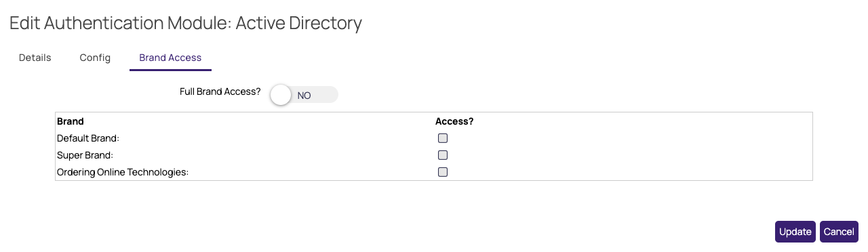Click the Update button

tap(795, 232)
